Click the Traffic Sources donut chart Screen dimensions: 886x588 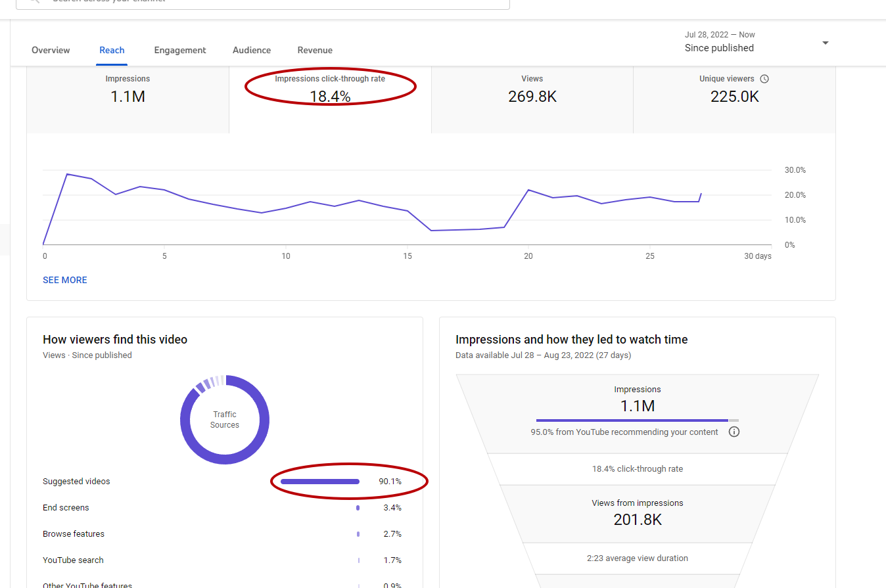(225, 420)
